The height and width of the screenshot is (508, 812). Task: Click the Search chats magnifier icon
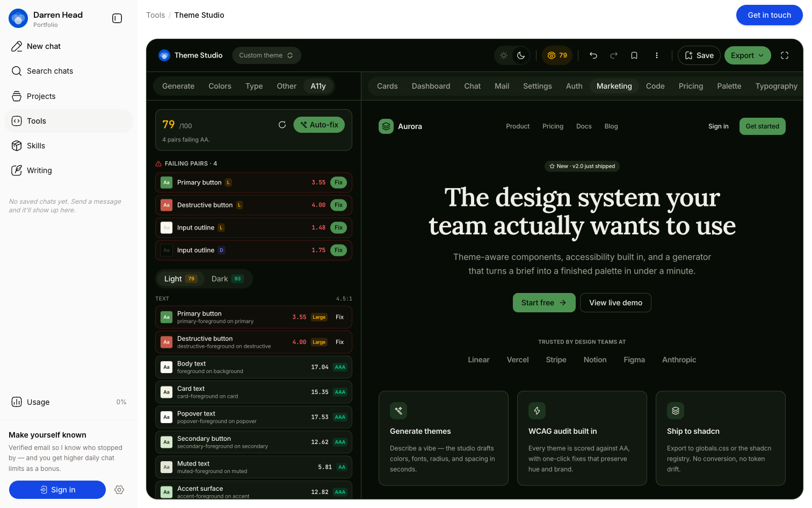17,71
